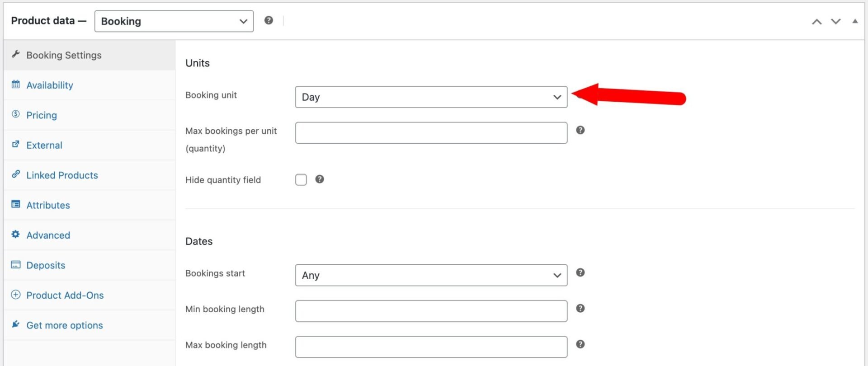Enable the Hide quantity field checkbox
Screen dimensions: 868x366
pos(301,179)
